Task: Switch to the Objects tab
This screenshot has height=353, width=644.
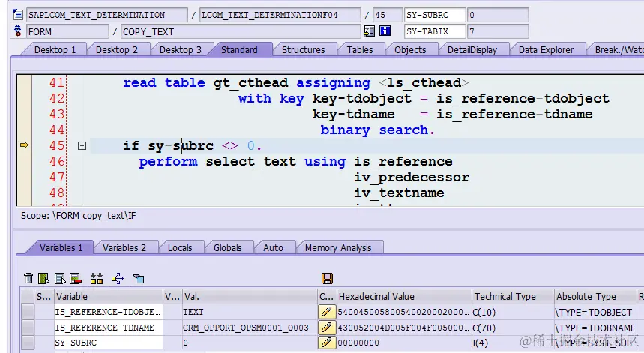Action: [x=410, y=50]
